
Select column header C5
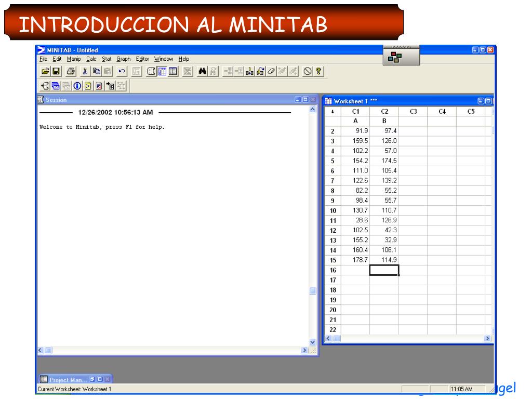point(471,112)
